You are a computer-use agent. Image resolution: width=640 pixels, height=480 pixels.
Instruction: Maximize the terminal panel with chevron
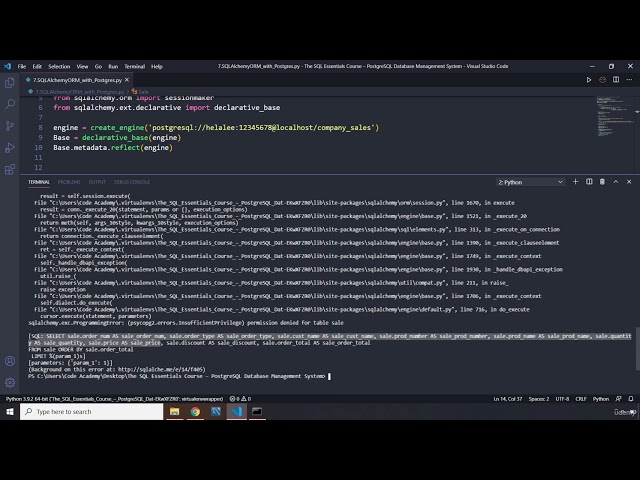click(x=616, y=182)
